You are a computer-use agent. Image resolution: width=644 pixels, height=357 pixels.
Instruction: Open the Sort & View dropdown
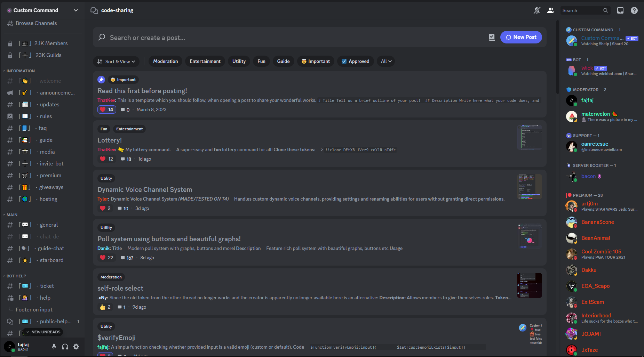pyautogui.click(x=116, y=62)
